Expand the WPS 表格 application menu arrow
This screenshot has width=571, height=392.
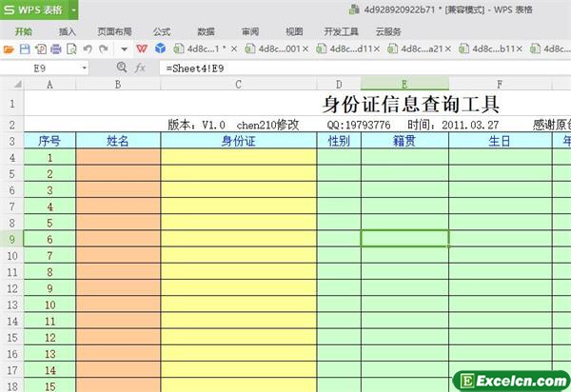[x=74, y=10]
